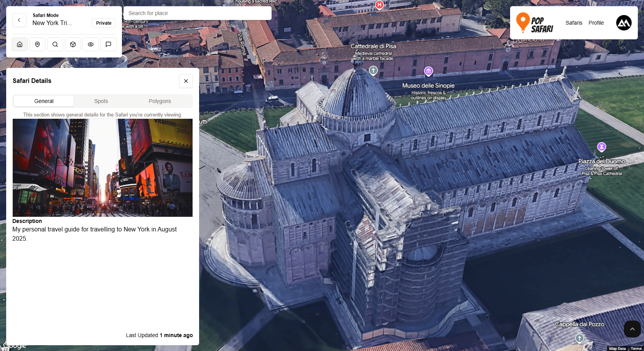
Task: Go back using the left chevron button
Action: (19, 20)
